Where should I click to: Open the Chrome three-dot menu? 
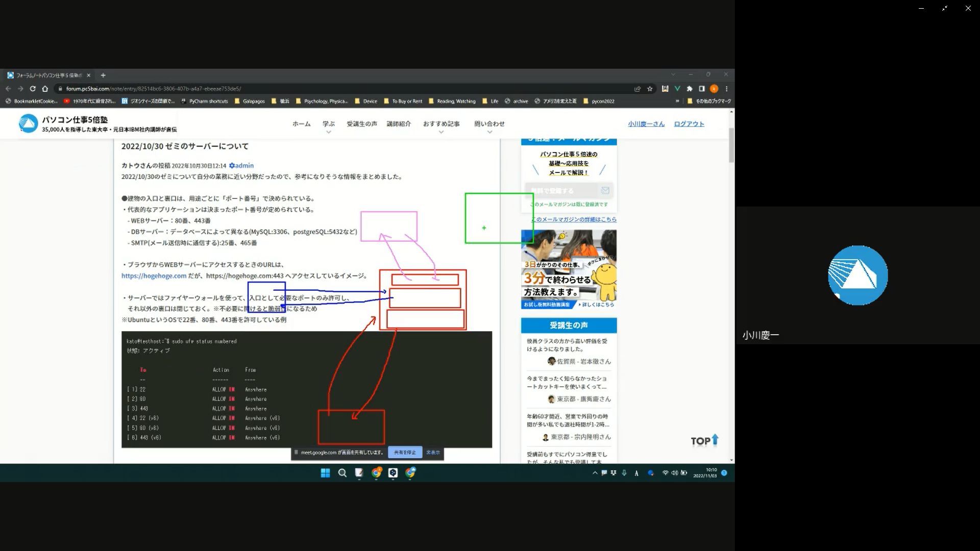coord(726,89)
